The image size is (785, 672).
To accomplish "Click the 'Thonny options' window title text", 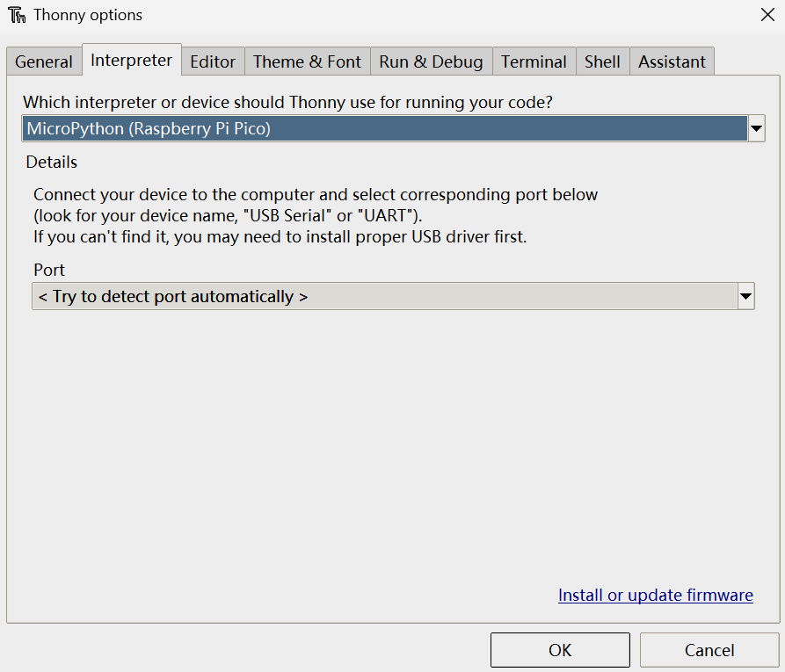I will tap(88, 16).
